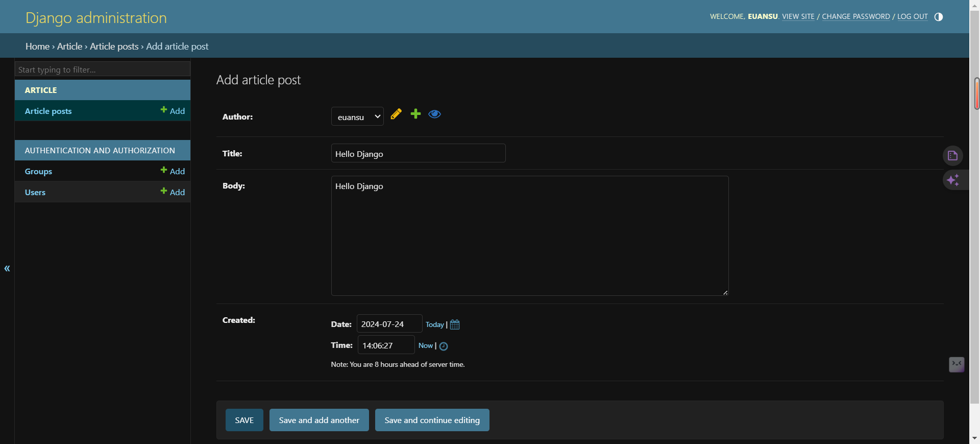
Task: Toggle the light/dark theme icon in header
Action: 938,17
